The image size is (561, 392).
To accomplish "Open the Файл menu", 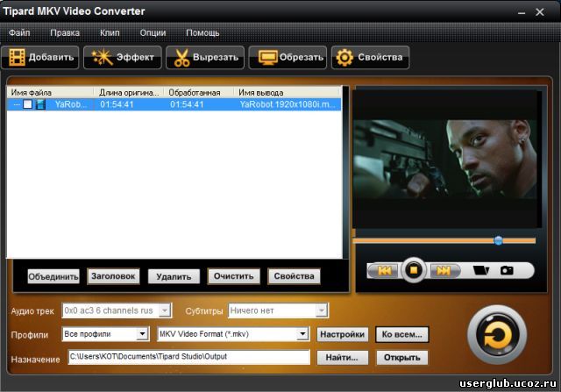I will point(19,33).
